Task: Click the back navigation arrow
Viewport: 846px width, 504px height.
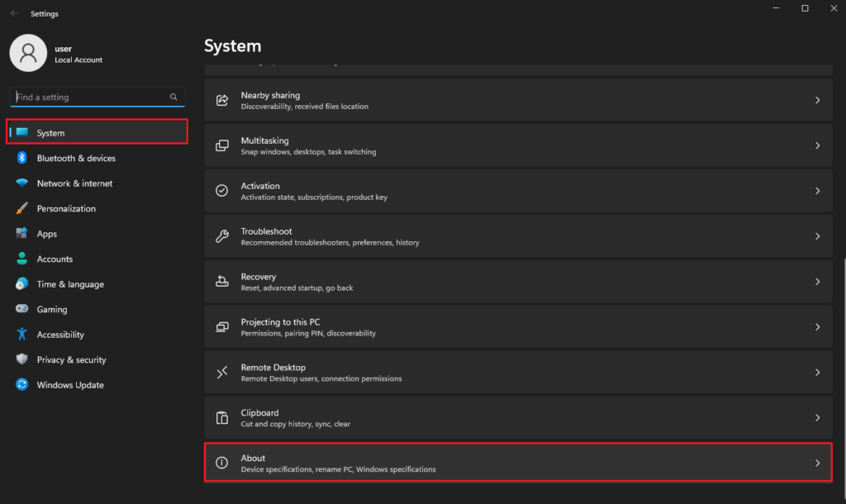Action: (x=13, y=13)
